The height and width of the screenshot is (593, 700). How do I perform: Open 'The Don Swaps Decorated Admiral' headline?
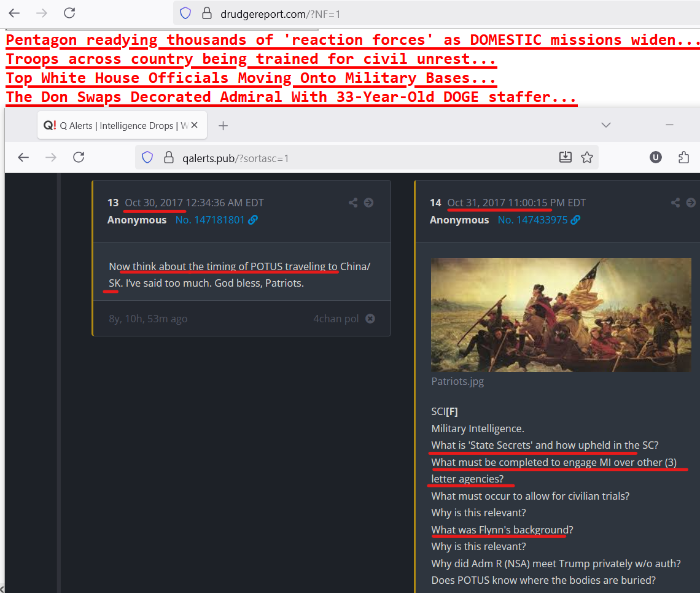pyautogui.click(x=291, y=97)
